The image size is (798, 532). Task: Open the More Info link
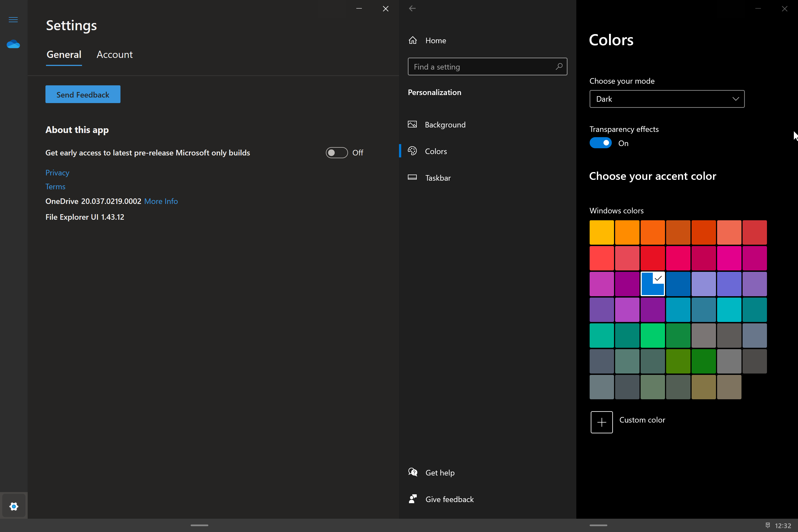pyautogui.click(x=161, y=201)
